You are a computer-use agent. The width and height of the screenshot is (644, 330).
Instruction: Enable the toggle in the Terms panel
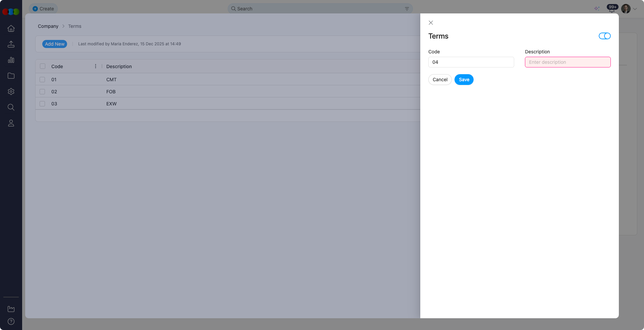tap(604, 36)
